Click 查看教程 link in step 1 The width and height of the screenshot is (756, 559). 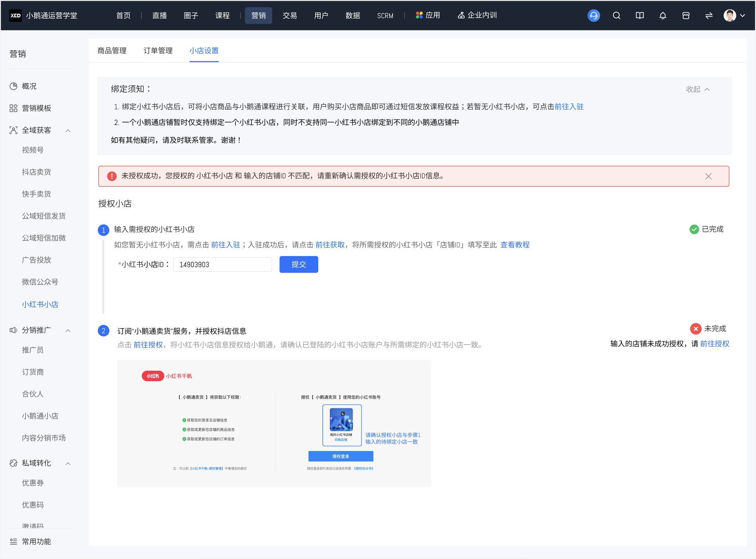tap(515, 245)
